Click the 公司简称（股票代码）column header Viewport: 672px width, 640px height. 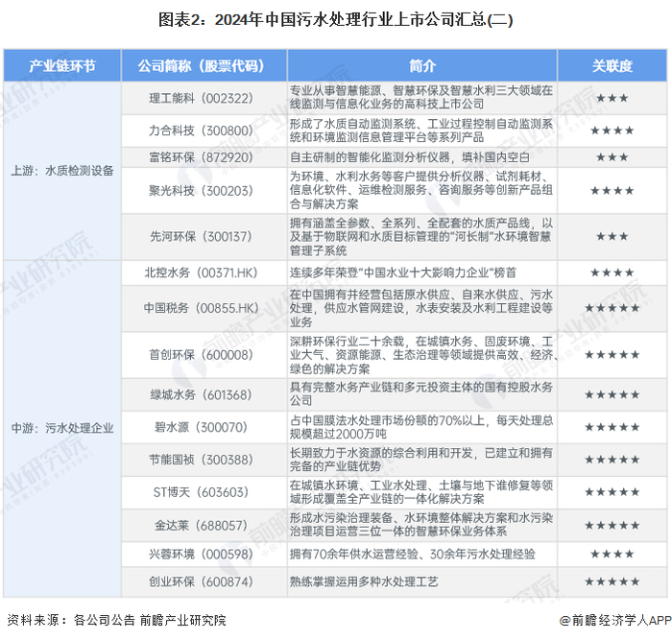click(204, 65)
